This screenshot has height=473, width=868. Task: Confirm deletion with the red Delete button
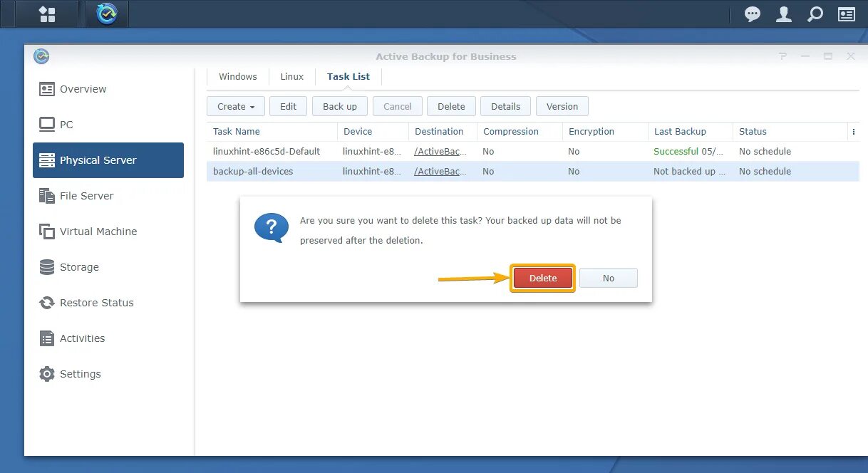[x=543, y=278]
